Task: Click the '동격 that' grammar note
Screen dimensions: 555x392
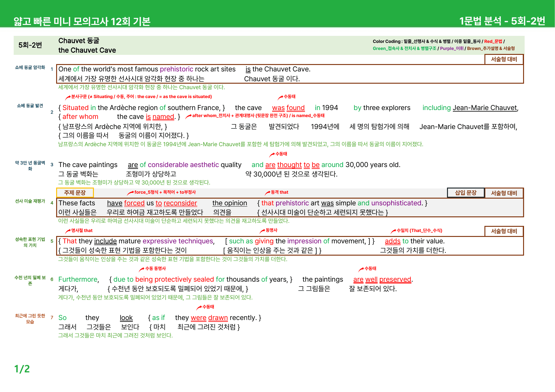Action: 277,192
